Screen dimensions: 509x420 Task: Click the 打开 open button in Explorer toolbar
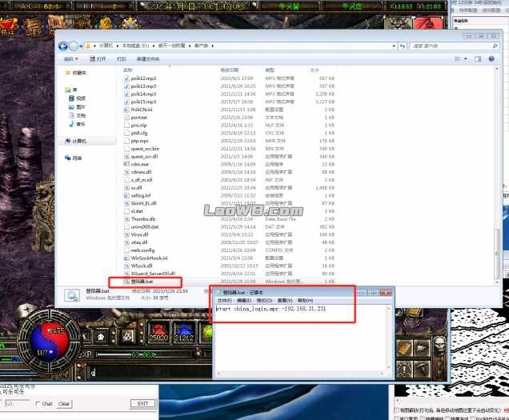click(98, 58)
